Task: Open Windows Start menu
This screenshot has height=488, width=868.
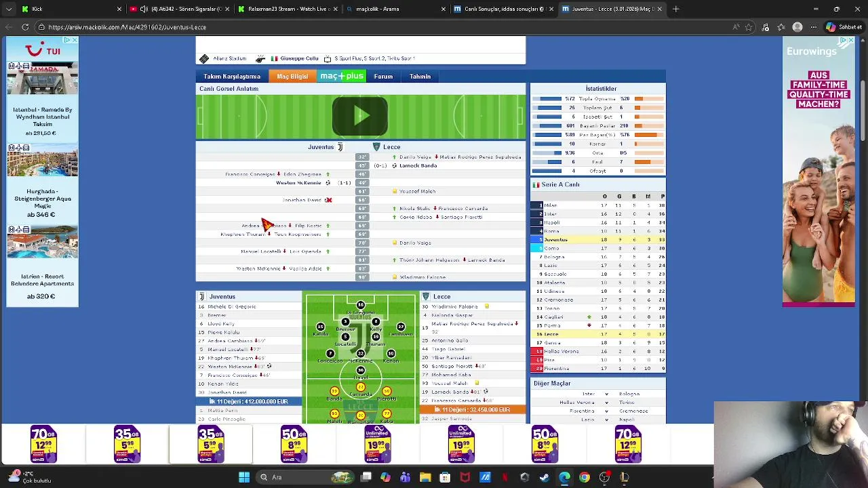Action: click(x=244, y=477)
